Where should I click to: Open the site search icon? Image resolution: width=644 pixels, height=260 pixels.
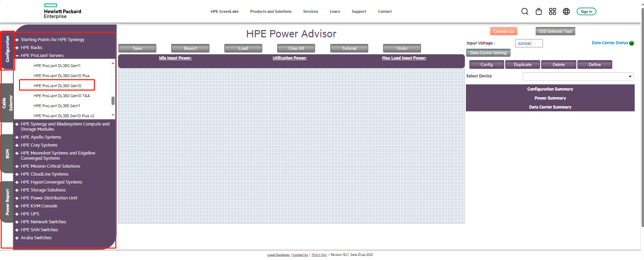pyautogui.click(x=525, y=11)
